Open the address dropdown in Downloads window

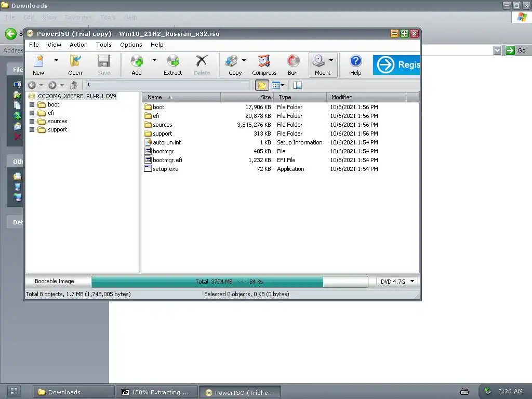point(497,50)
